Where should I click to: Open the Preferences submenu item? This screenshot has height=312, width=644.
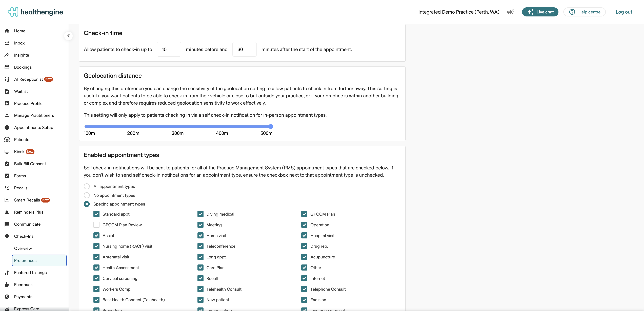[x=39, y=261]
